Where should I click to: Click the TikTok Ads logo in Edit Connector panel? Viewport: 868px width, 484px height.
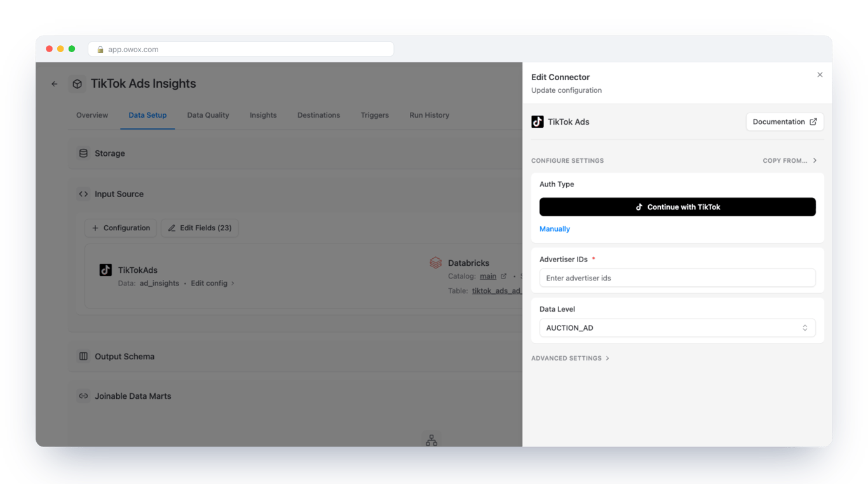coord(538,121)
